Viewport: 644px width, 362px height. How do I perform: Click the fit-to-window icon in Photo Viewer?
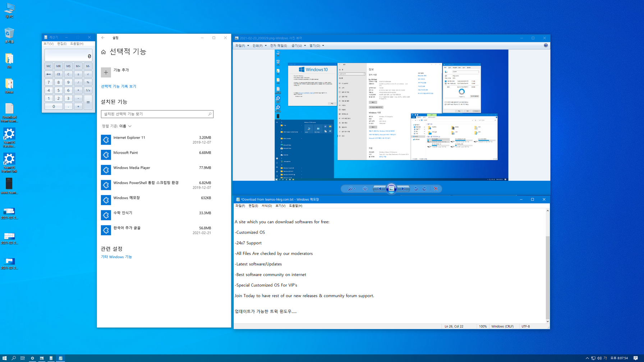[365, 189]
